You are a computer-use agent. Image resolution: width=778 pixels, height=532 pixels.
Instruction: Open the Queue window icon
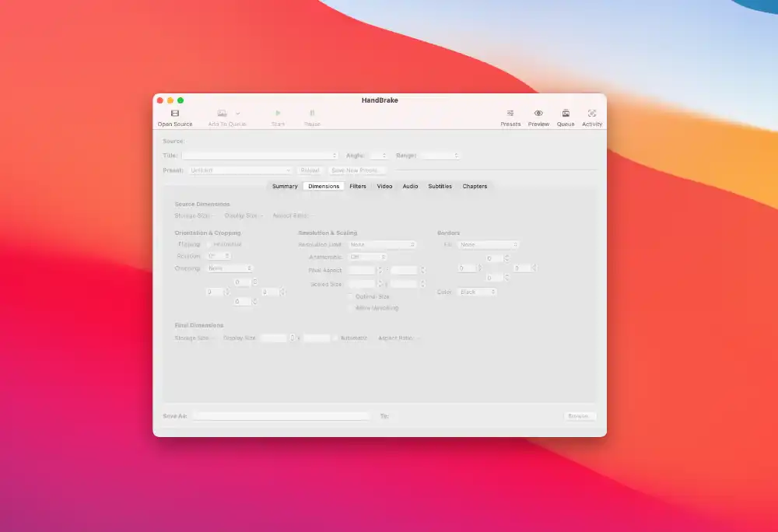click(x=566, y=114)
